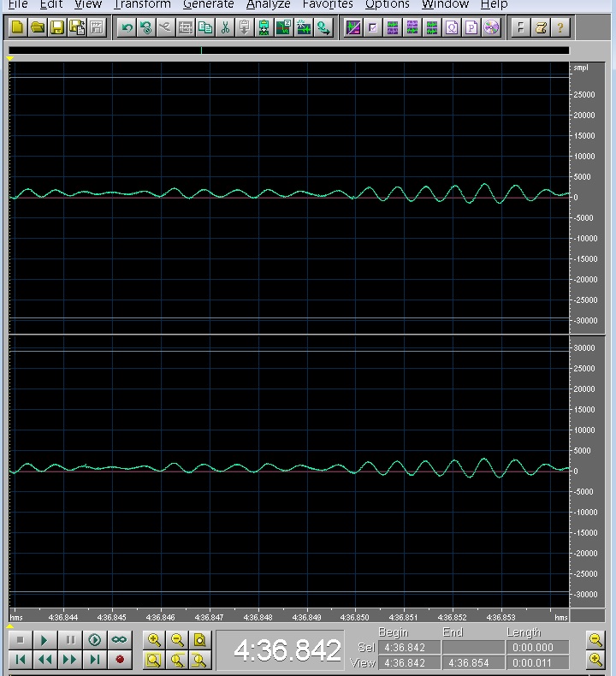Click the Zoom to Selection icon
The image size is (616, 676).
tap(154, 659)
